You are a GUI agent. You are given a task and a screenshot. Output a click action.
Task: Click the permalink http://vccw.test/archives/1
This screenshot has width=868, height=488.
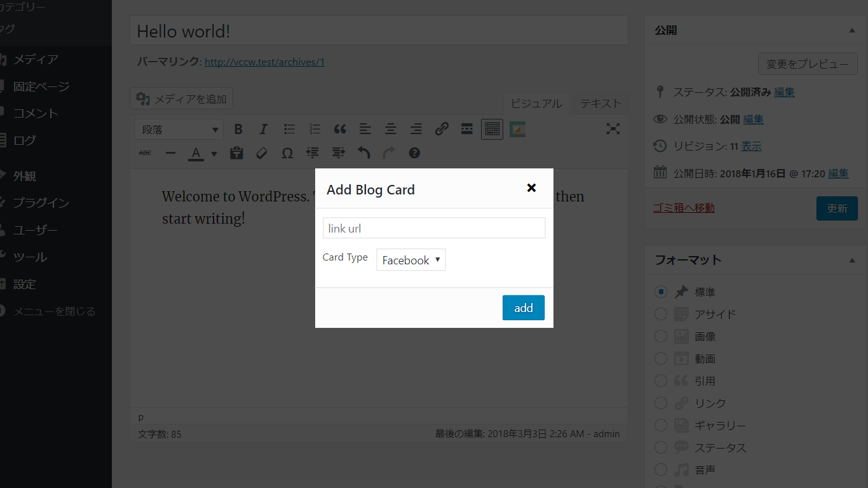coord(264,62)
